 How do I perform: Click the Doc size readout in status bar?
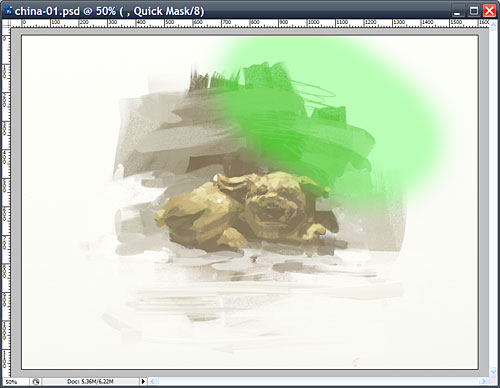click(90, 381)
